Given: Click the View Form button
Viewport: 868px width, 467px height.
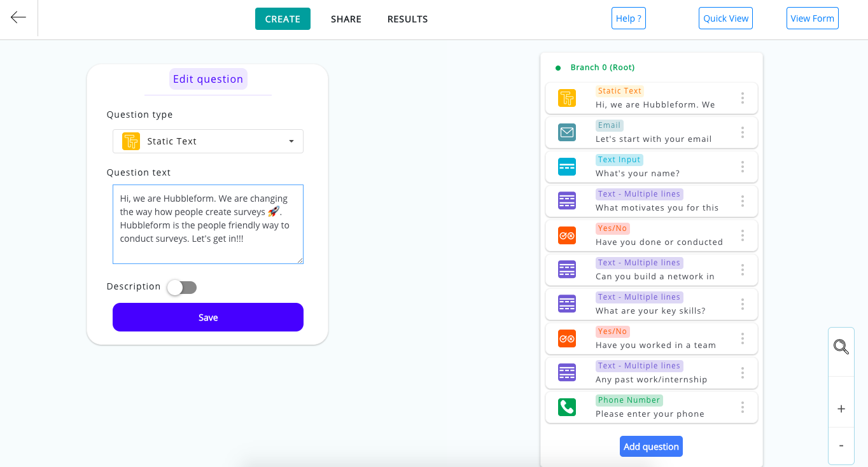Looking at the screenshot, I should [812, 18].
